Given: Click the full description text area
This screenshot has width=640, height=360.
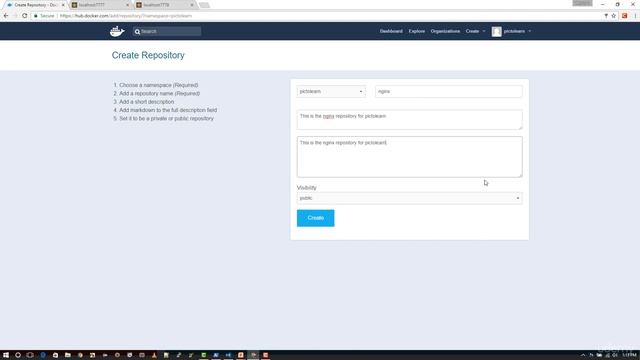Looking at the screenshot, I should click(x=409, y=157).
